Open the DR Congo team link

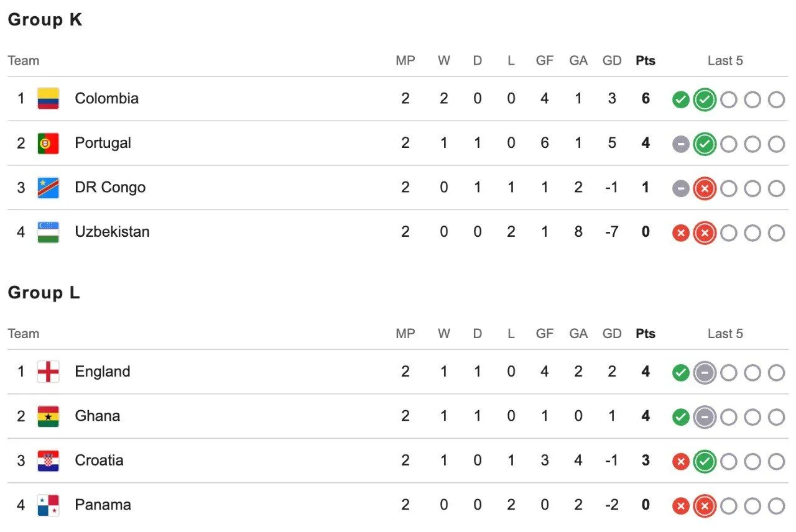[x=110, y=187]
